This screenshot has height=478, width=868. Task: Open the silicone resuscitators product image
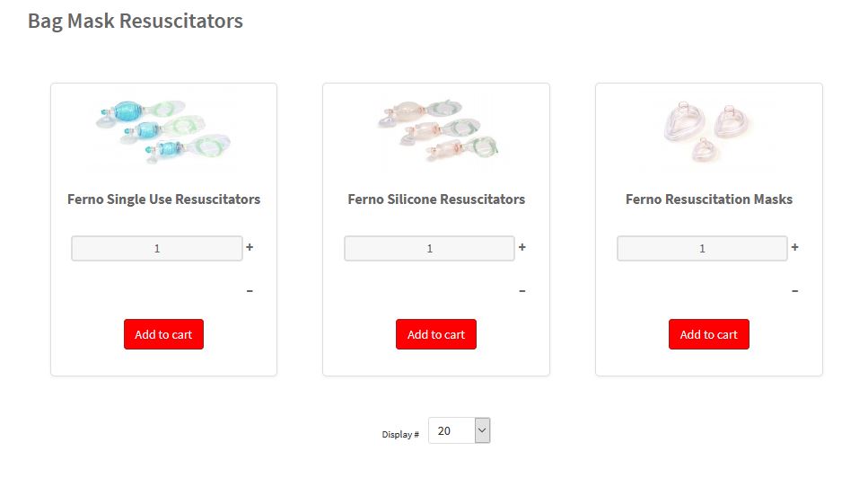tap(437, 130)
